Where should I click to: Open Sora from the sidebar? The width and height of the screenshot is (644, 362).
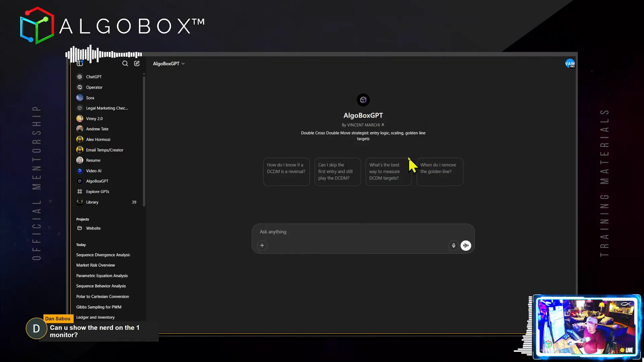[x=90, y=98]
